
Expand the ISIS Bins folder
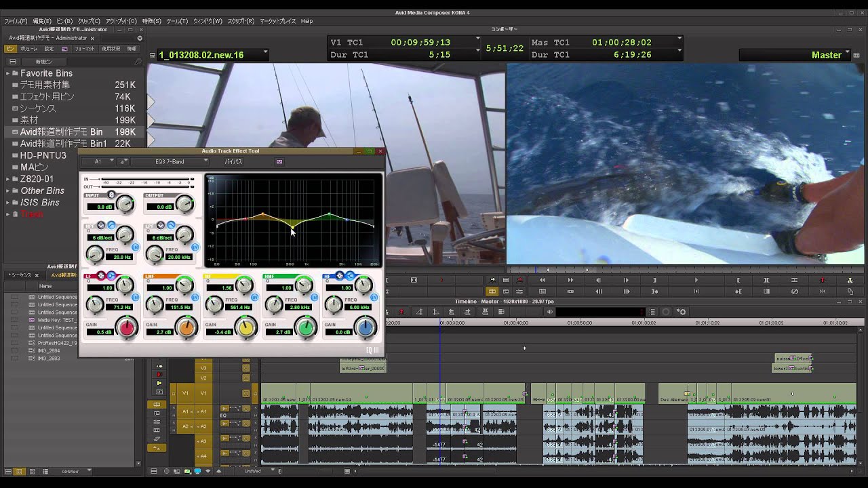[8, 202]
